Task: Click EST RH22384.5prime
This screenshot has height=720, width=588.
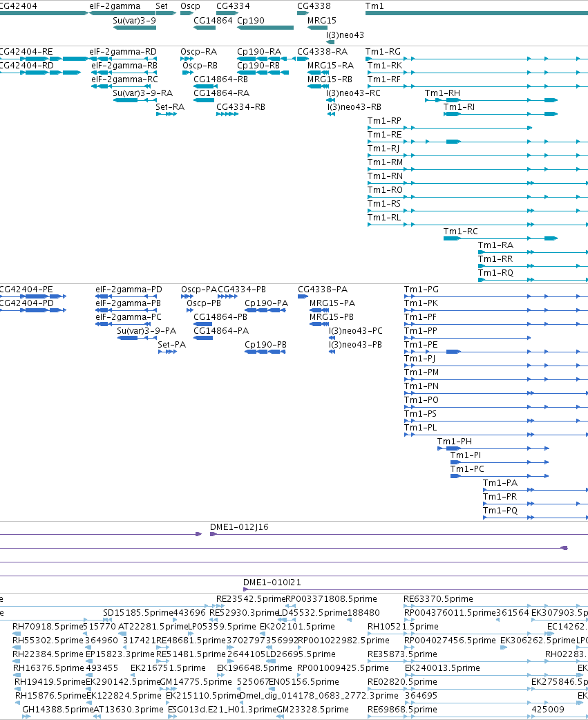Action: tap(48, 654)
